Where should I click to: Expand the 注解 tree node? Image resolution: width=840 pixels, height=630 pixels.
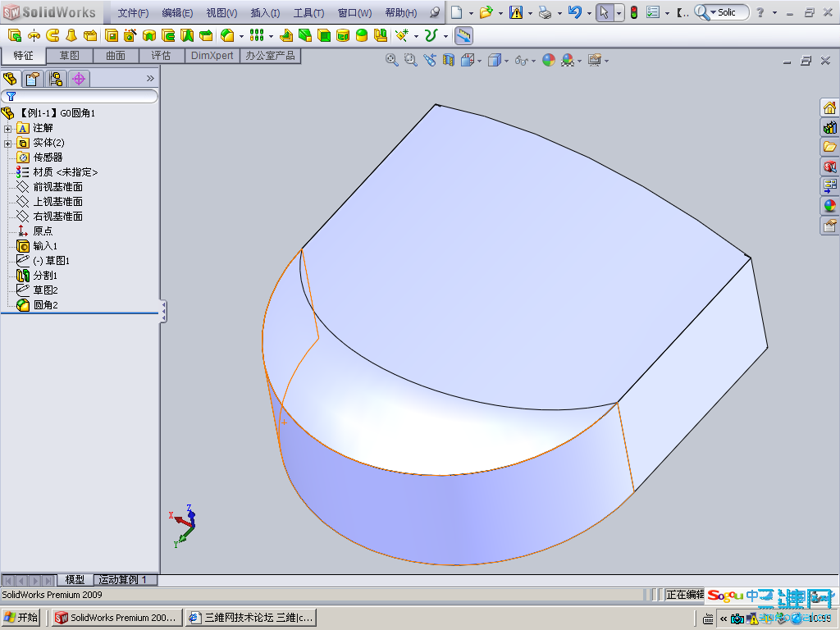tap(7, 129)
